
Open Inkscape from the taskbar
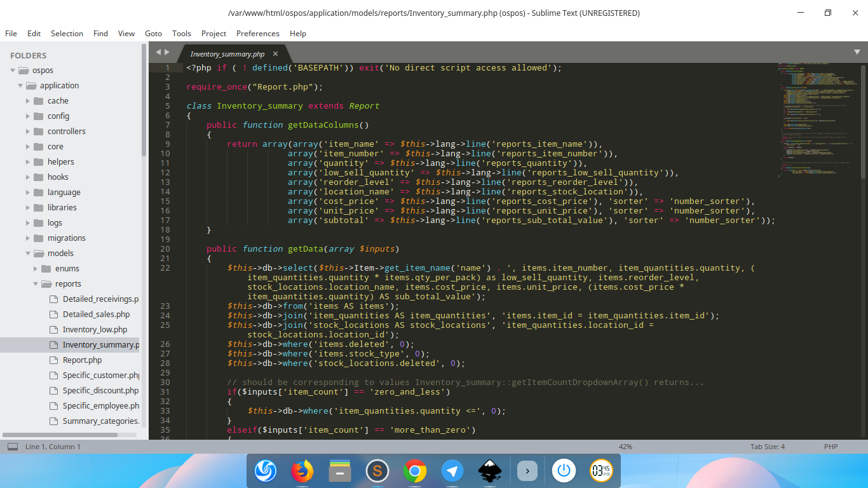coord(489,471)
